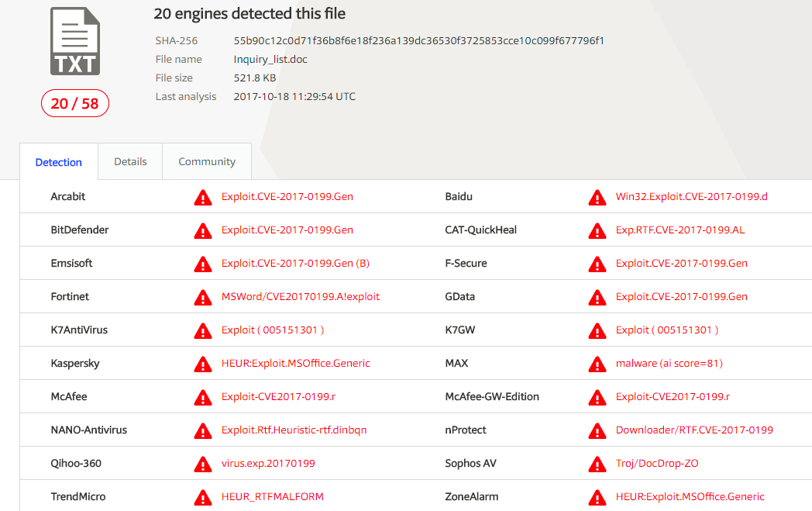Click the Inquiry_list.doc file name

tap(270, 59)
